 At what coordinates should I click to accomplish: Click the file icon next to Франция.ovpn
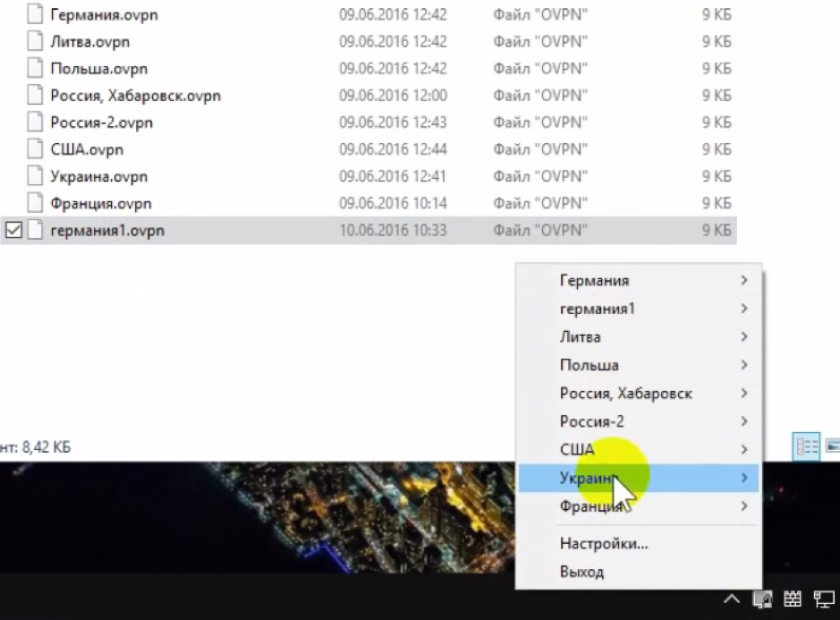click(35, 203)
